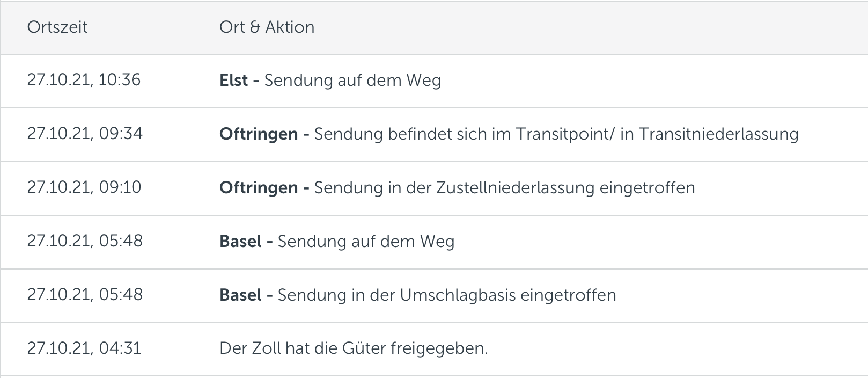Click "Der Zoll hat die Güter freigegeben."
The height and width of the screenshot is (378, 868).
coord(354,349)
